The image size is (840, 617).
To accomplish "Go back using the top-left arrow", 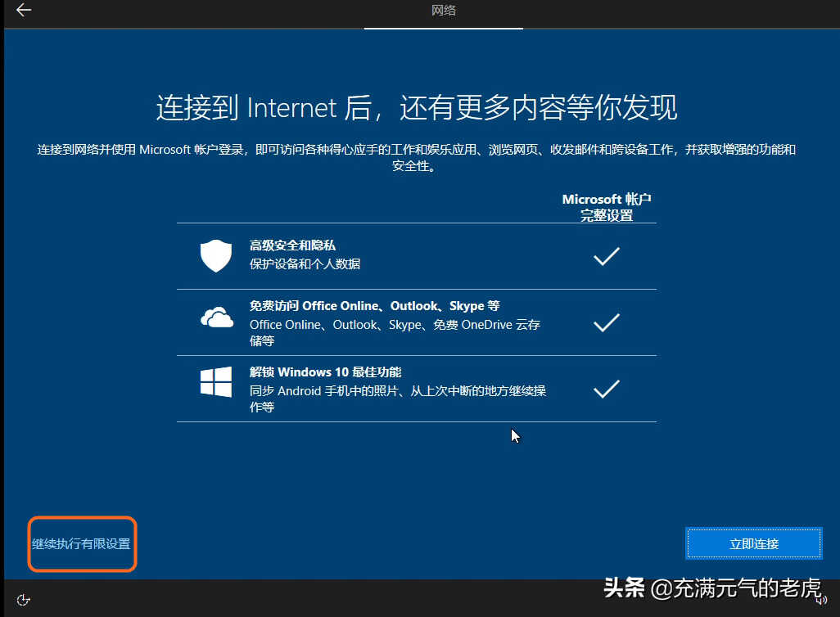I will pyautogui.click(x=24, y=11).
